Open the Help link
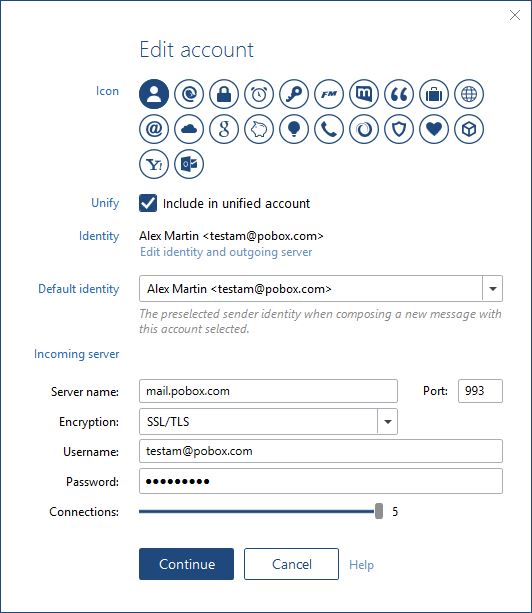This screenshot has width=532, height=613. click(x=361, y=565)
